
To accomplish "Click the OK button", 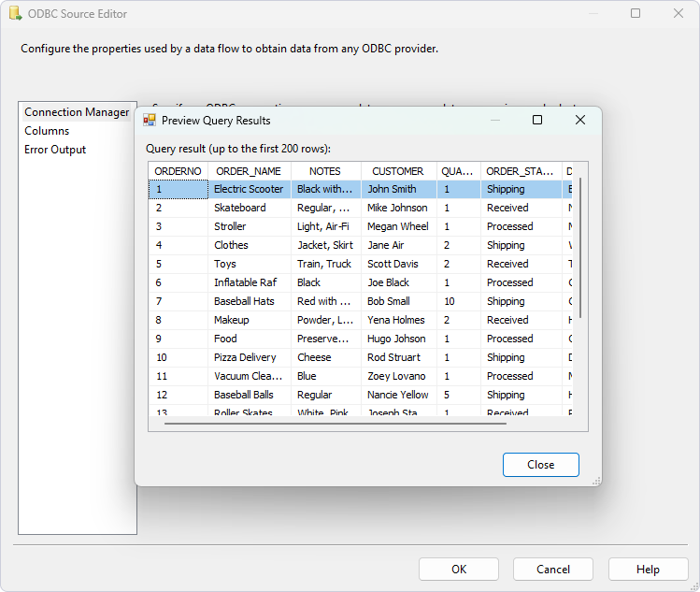I will pyautogui.click(x=458, y=569).
